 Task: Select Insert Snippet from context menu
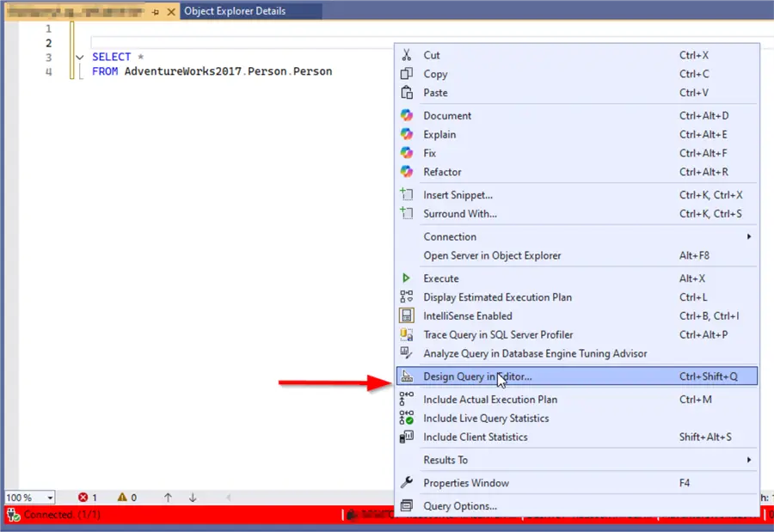pos(458,195)
